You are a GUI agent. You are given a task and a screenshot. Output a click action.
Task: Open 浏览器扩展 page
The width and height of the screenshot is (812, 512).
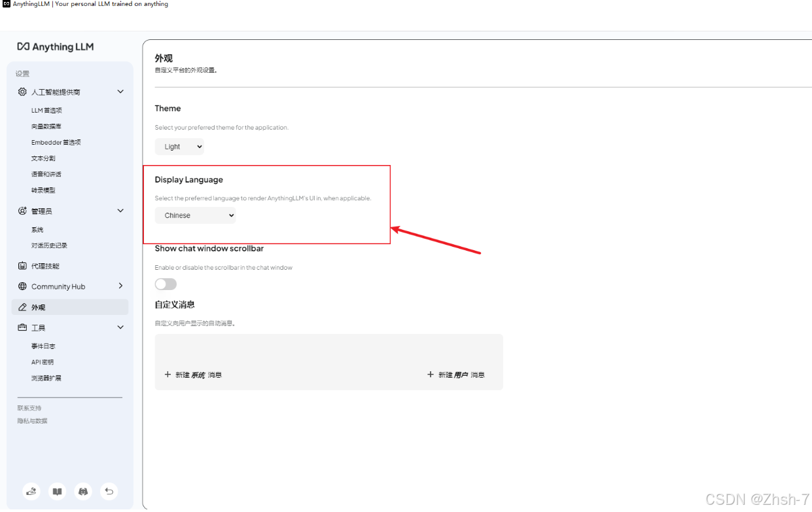pyautogui.click(x=46, y=378)
